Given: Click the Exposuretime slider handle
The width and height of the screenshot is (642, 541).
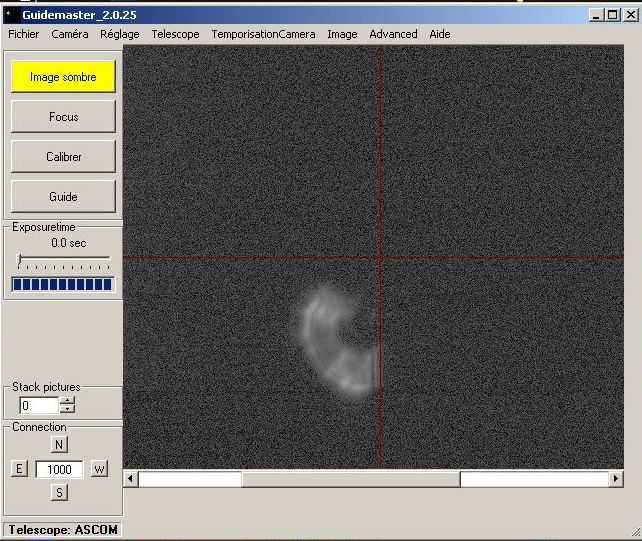Looking at the screenshot, I should 20,259.
